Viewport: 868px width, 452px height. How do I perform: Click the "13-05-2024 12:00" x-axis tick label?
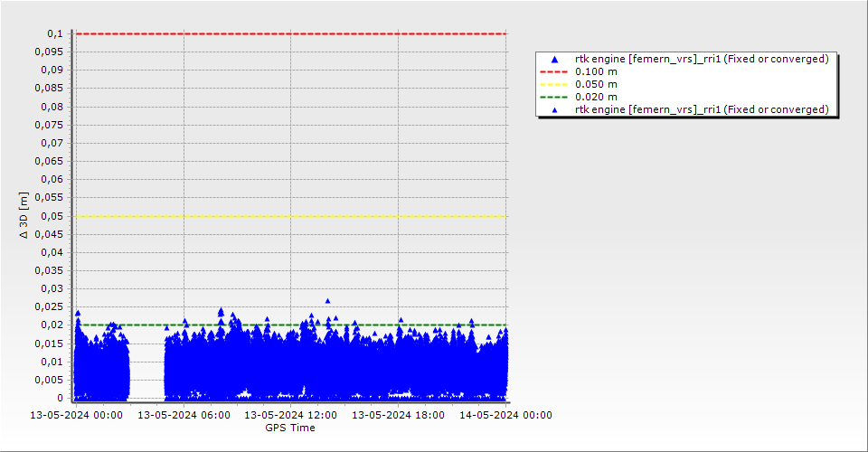[291, 415]
